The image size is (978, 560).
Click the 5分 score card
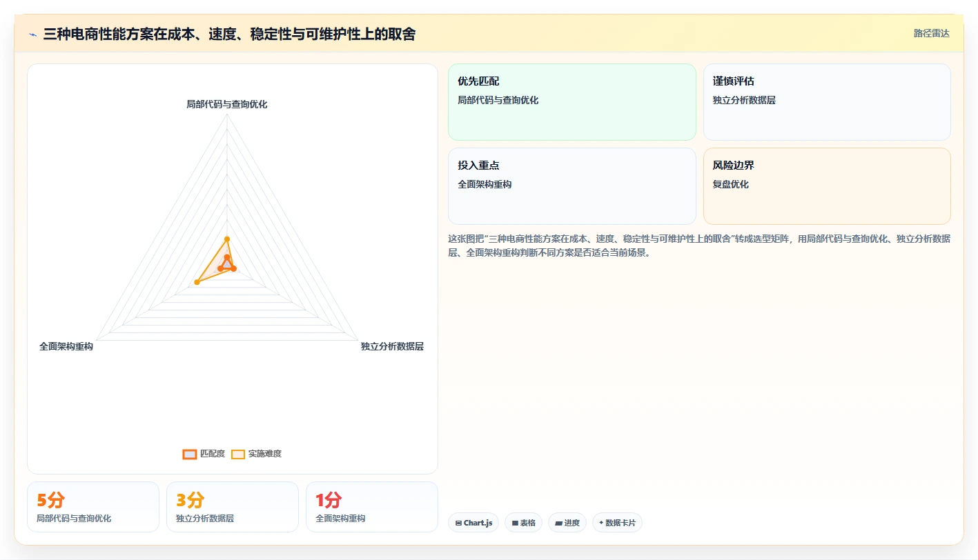[93, 507]
